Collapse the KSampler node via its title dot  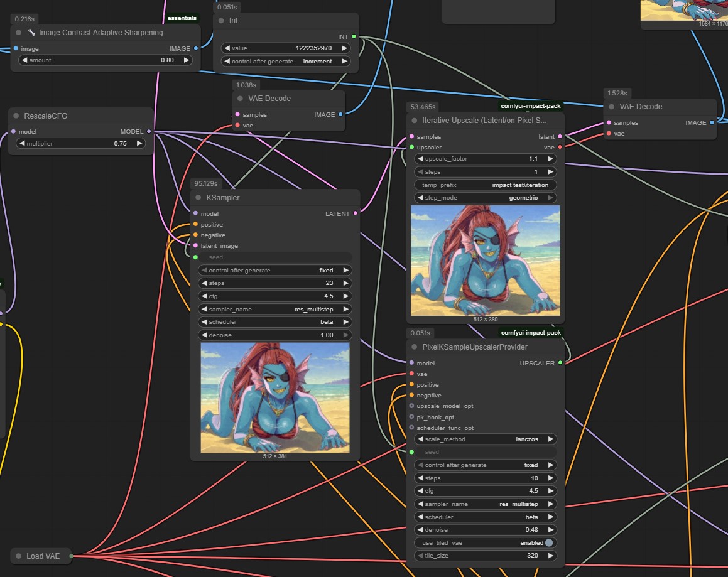[197, 198]
